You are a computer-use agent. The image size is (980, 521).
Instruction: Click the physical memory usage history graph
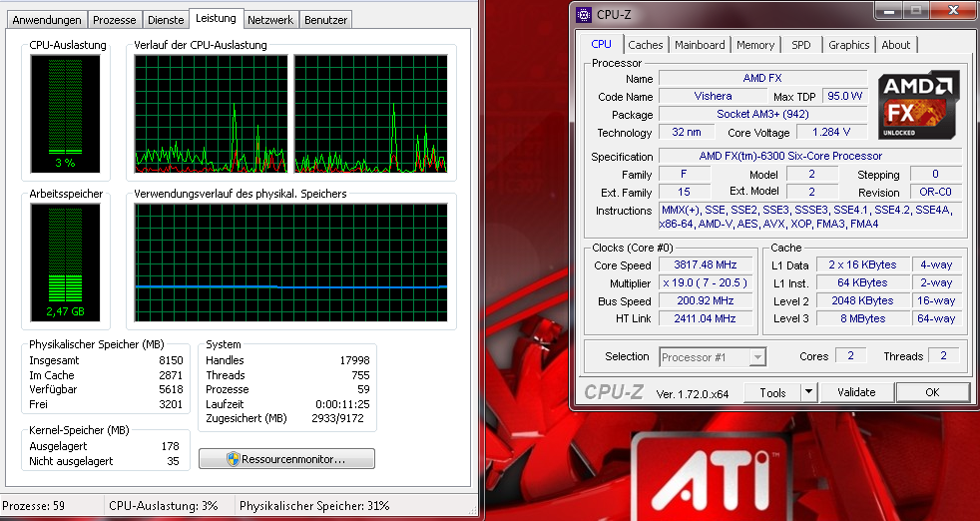(x=291, y=262)
